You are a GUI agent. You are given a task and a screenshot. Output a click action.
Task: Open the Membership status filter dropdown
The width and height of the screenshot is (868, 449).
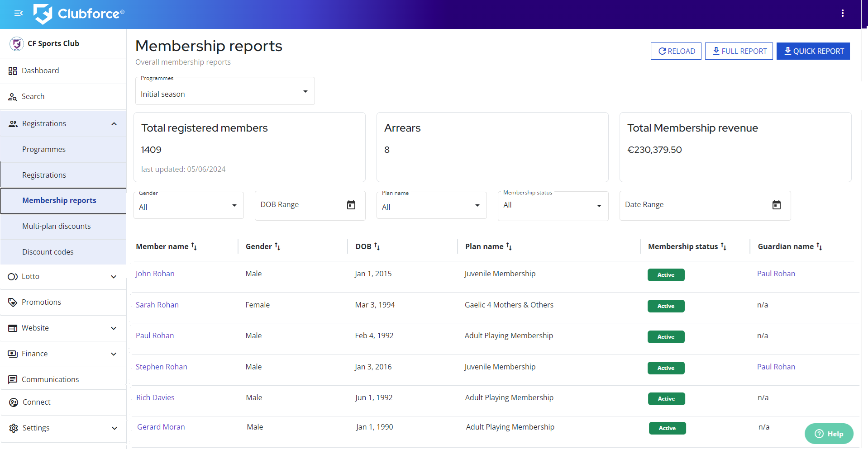(x=553, y=206)
